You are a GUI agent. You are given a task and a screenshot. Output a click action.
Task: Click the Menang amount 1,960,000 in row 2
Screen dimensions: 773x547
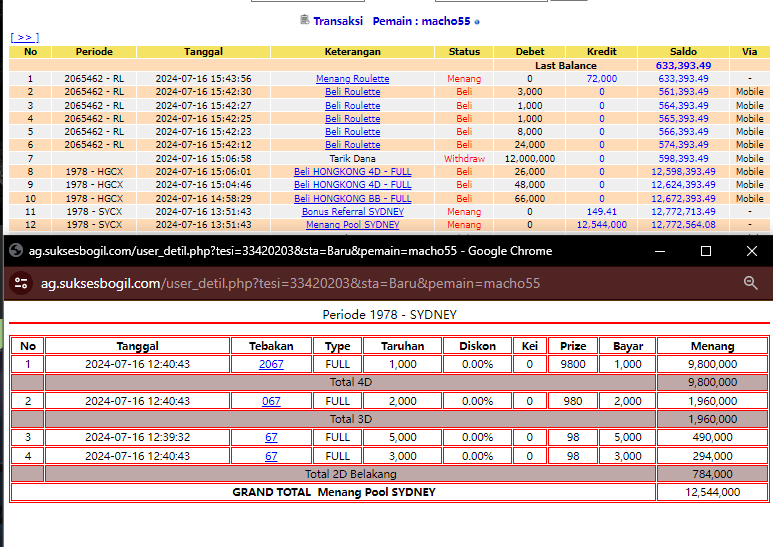(712, 401)
